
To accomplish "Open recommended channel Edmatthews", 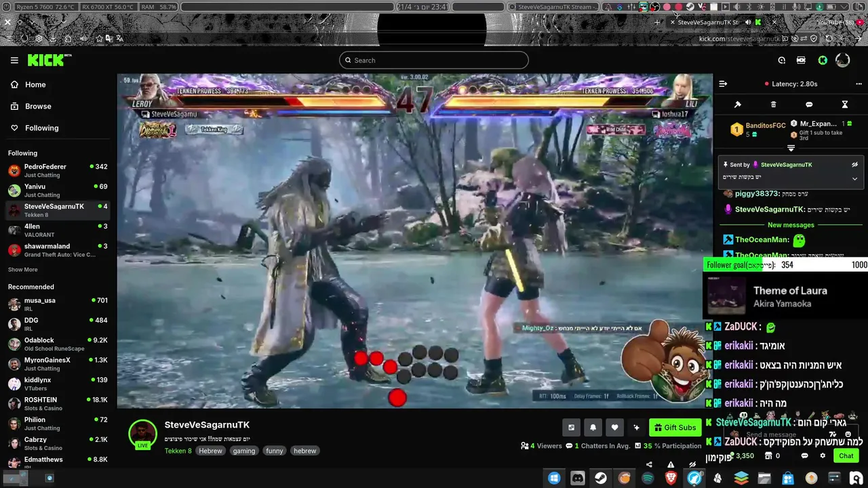I will pos(58,462).
